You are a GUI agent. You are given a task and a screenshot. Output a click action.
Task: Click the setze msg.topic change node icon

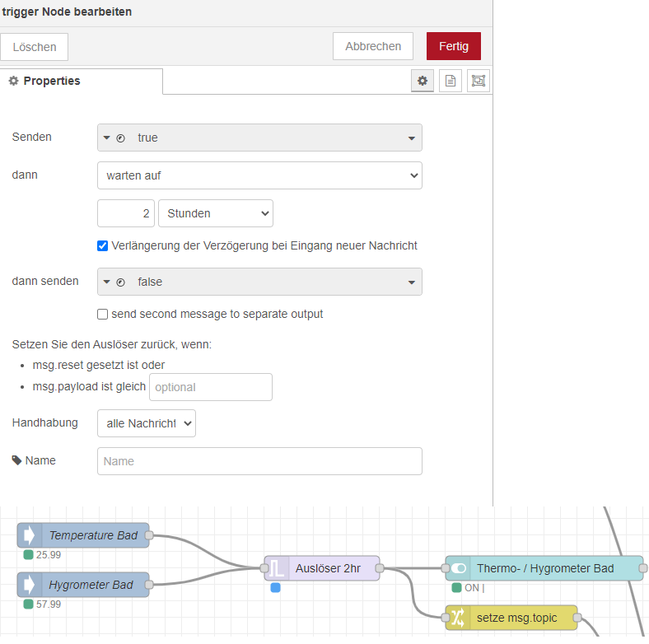coord(458,618)
